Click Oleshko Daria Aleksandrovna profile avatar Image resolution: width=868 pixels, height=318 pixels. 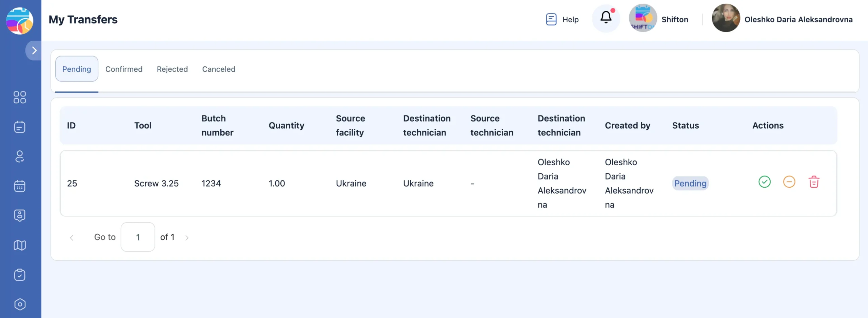click(x=726, y=18)
